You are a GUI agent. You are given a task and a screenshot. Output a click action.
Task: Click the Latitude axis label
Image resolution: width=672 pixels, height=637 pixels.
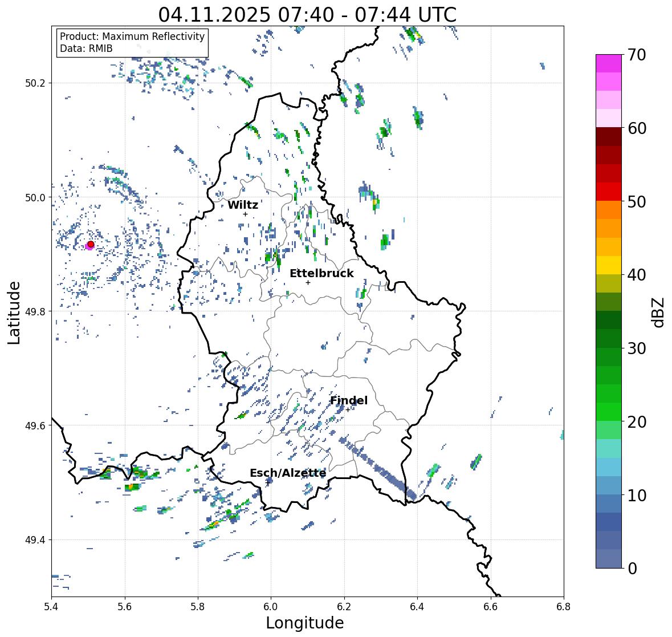[14, 313]
